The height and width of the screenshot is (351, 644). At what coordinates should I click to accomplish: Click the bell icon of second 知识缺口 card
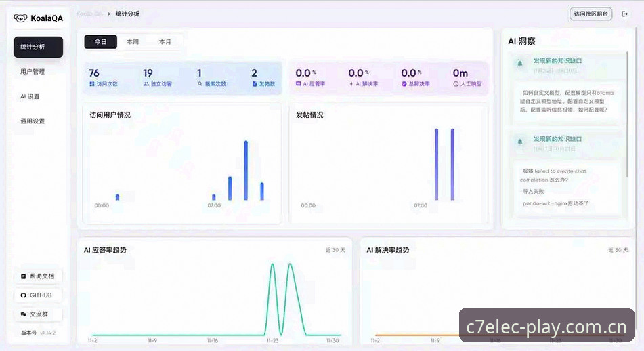520,142
